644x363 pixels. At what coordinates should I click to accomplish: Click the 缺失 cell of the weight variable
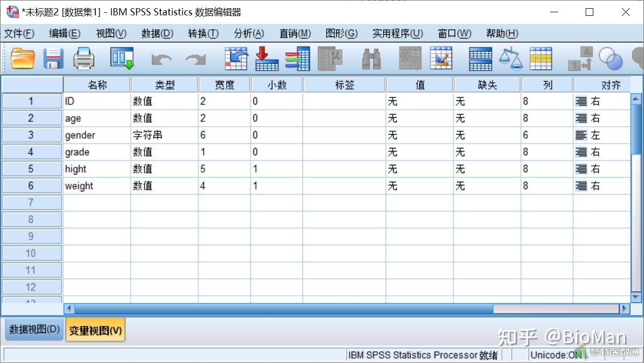(486, 185)
